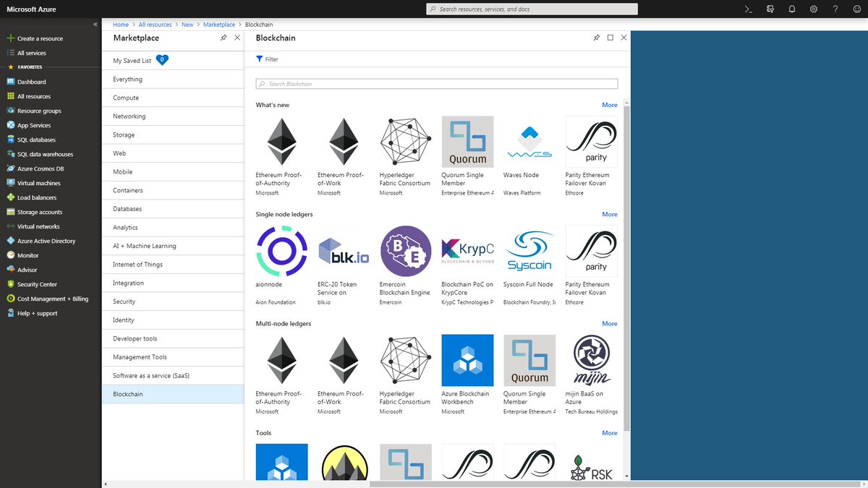Open the help question mark icon
The image size is (868, 488).
click(835, 9)
